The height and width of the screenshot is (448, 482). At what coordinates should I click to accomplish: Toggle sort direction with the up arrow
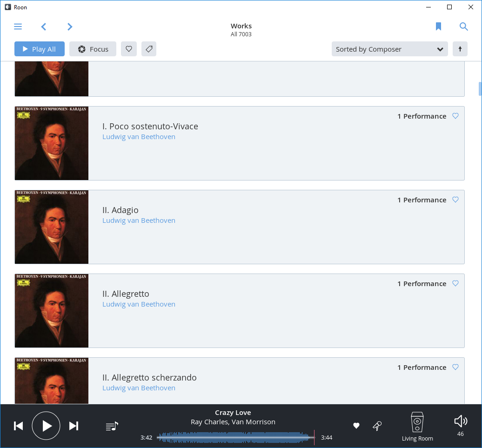tap(460, 49)
